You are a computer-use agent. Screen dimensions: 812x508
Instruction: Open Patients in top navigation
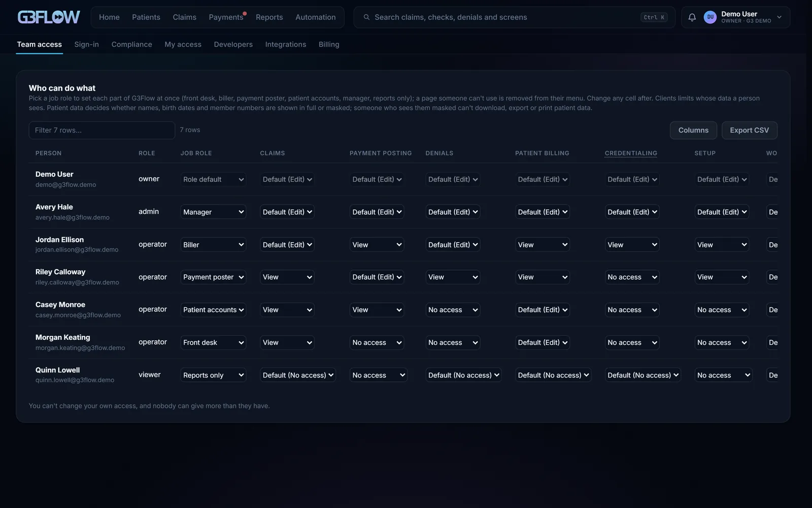146,17
